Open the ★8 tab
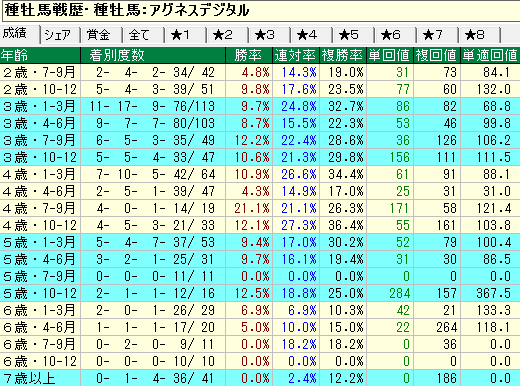 480,35
